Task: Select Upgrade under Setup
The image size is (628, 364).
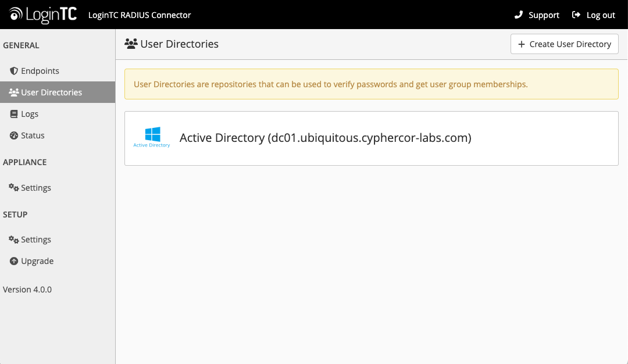Action: (37, 261)
